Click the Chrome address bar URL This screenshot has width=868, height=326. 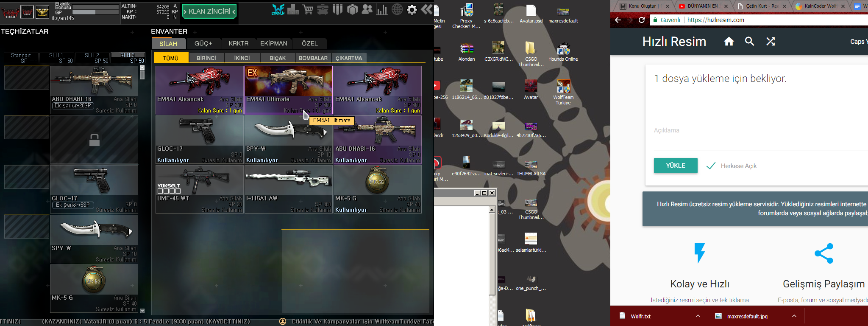point(716,20)
